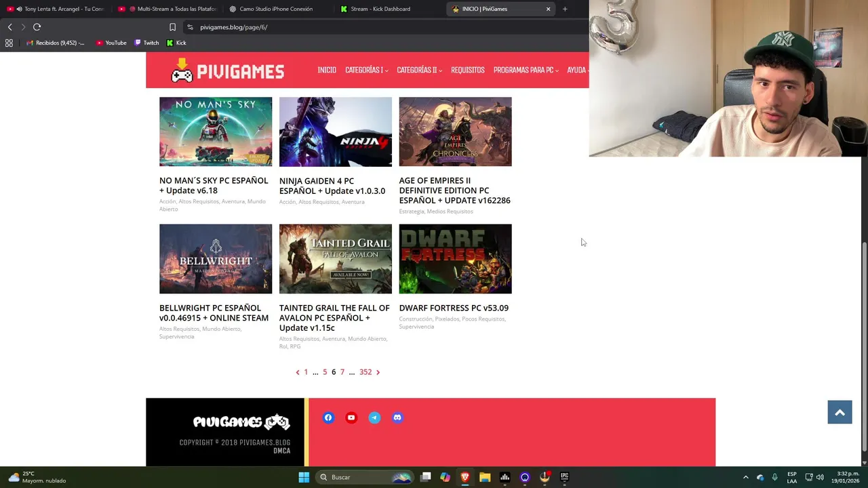Open Tainted Grail Fall of Avalon link
This screenshot has width=868, height=488.
tap(334, 317)
